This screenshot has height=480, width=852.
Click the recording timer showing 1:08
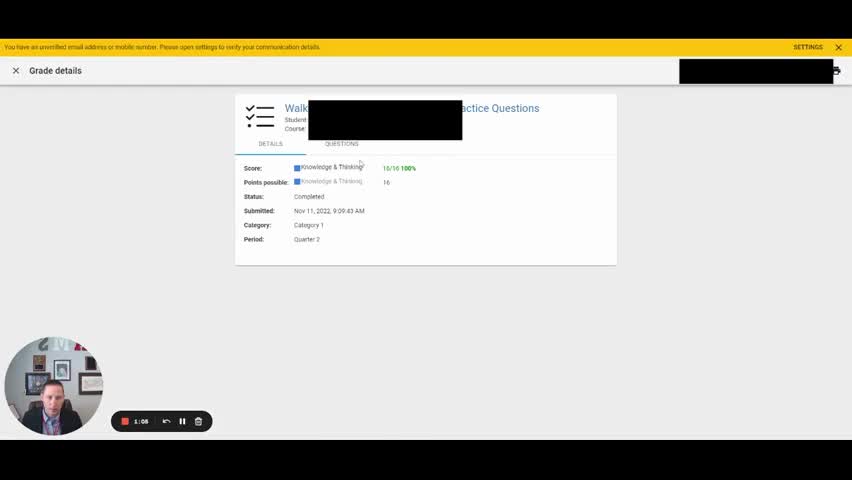point(141,422)
